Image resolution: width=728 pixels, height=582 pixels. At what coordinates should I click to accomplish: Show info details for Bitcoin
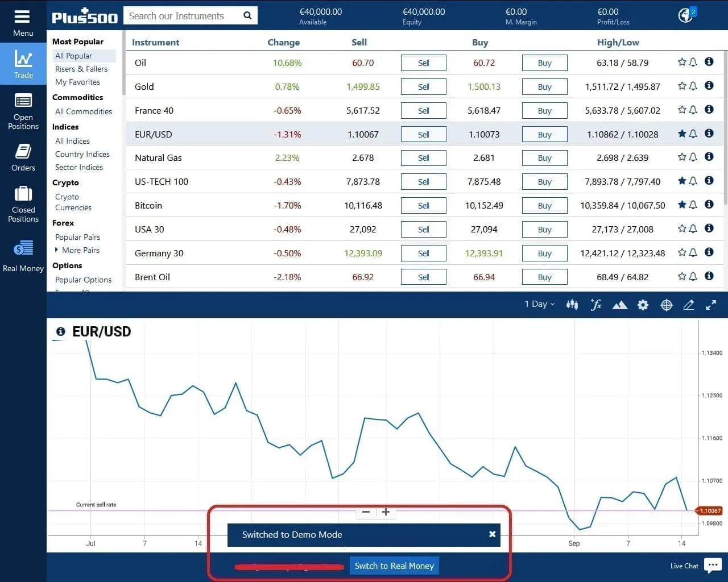[709, 205]
